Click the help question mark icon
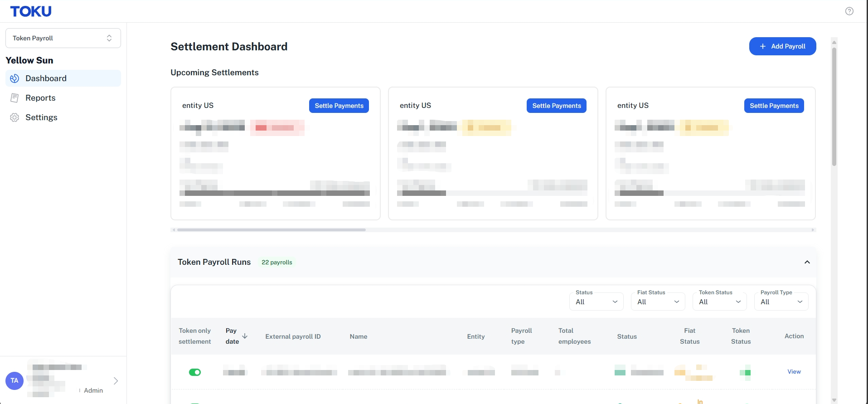The height and width of the screenshot is (404, 868). [849, 11]
